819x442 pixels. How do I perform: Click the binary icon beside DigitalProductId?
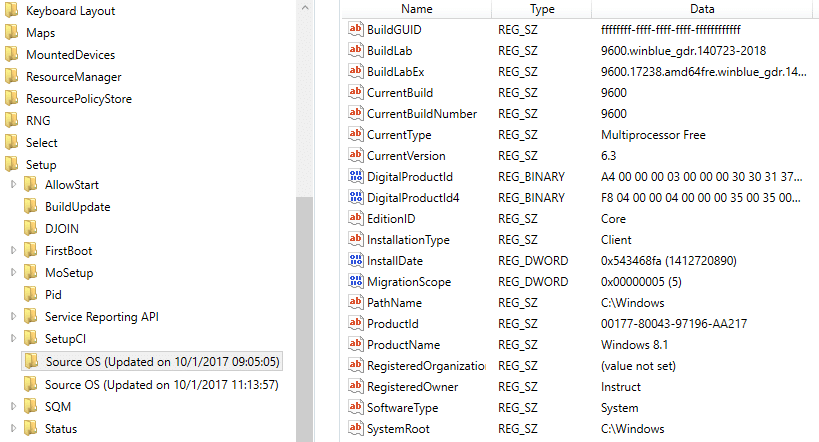tap(356, 177)
